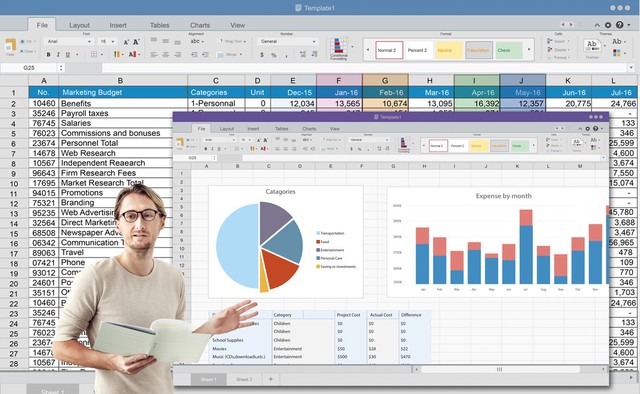640x394 pixels.
Task: Toggle Bold formatting in the back window ribbon
Action: [48, 54]
